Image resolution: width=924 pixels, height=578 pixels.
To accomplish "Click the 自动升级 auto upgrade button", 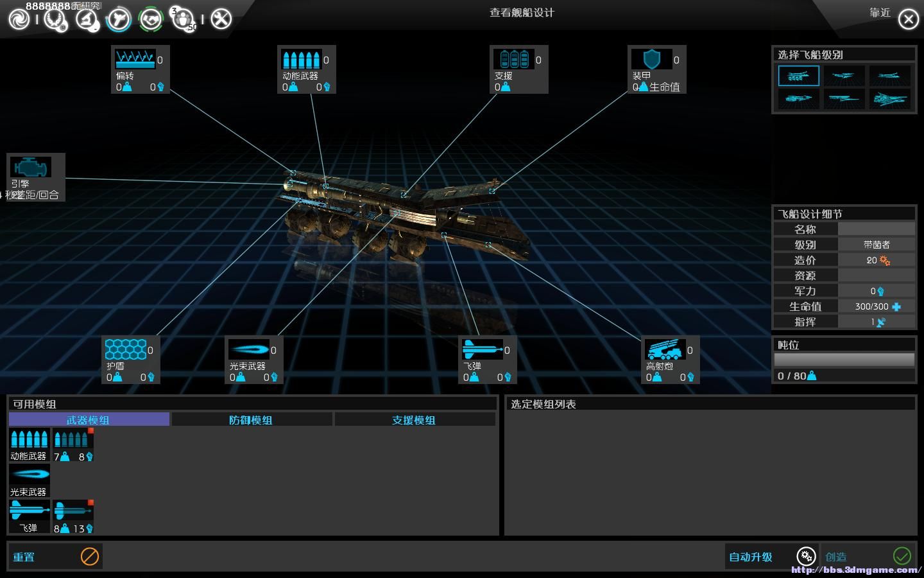I will [x=772, y=556].
